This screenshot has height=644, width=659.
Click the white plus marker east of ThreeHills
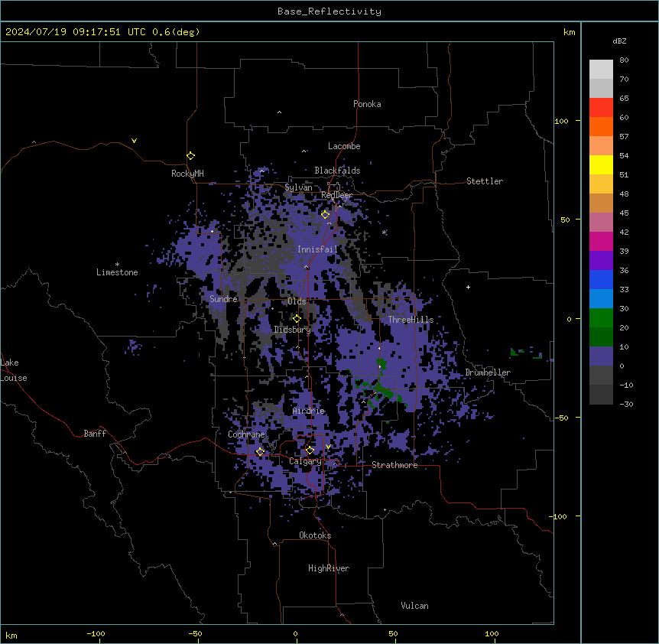[x=468, y=287]
